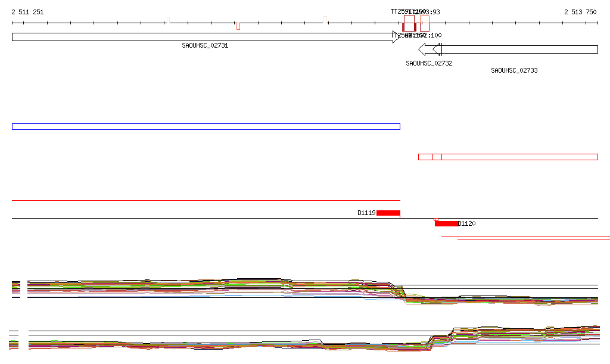Click the start coordinate 2 511 251
Screen dimensions: 610x364
click(x=27, y=12)
